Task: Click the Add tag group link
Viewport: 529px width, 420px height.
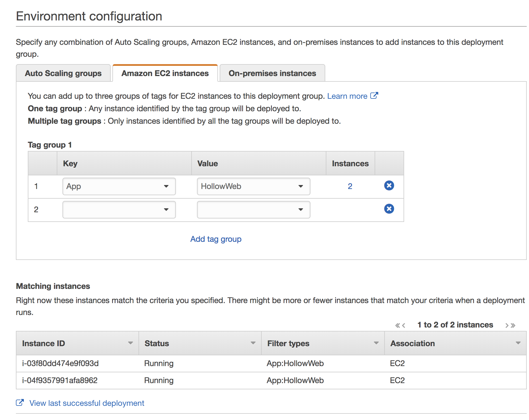Action: click(x=216, y=239)
